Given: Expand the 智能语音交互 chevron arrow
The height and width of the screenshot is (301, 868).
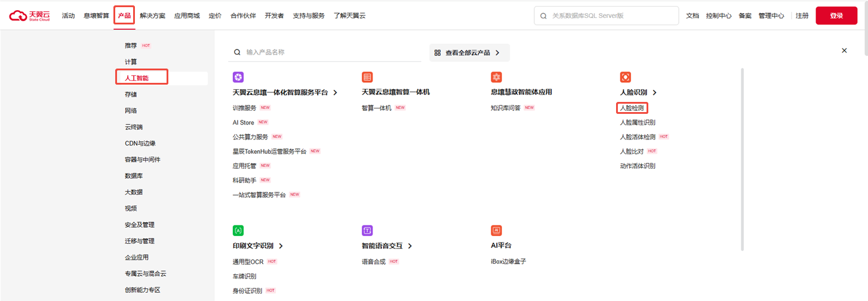Looking at the screenshot, I should [410, 246].
